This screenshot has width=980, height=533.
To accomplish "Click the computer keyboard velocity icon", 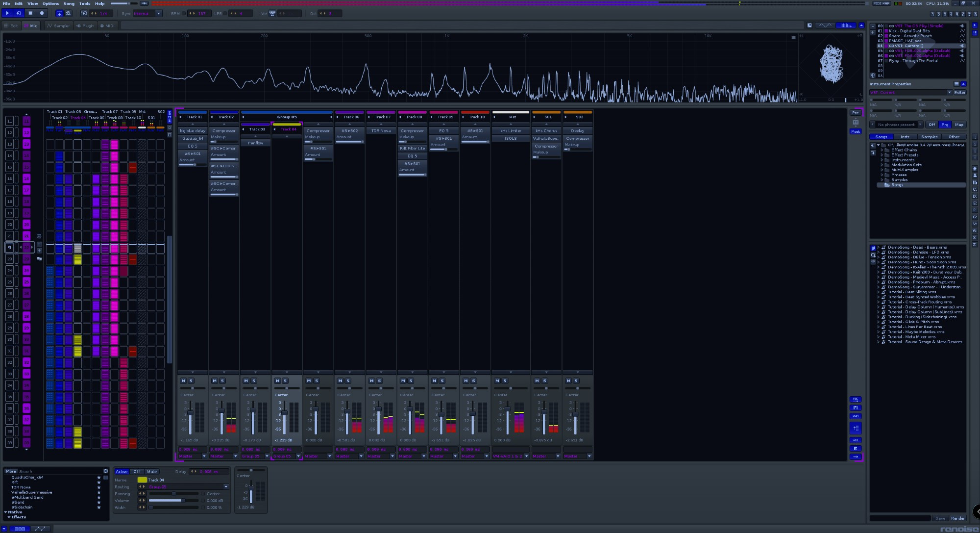I will click(x=272, y=13).
